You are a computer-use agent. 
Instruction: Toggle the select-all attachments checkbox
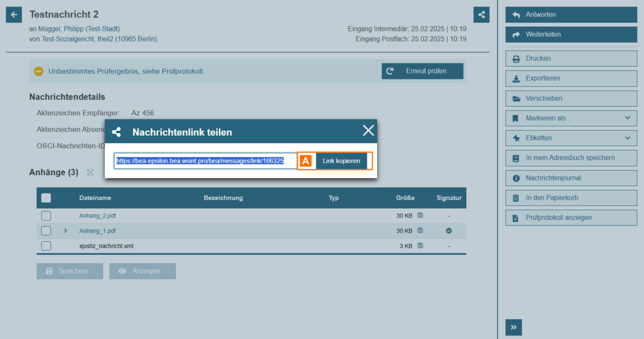click(x=46, y=198)
